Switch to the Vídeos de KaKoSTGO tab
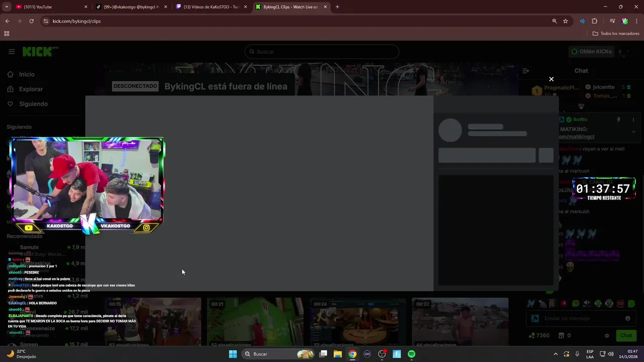This screenshot has width=644, height=362. (211, 7)
